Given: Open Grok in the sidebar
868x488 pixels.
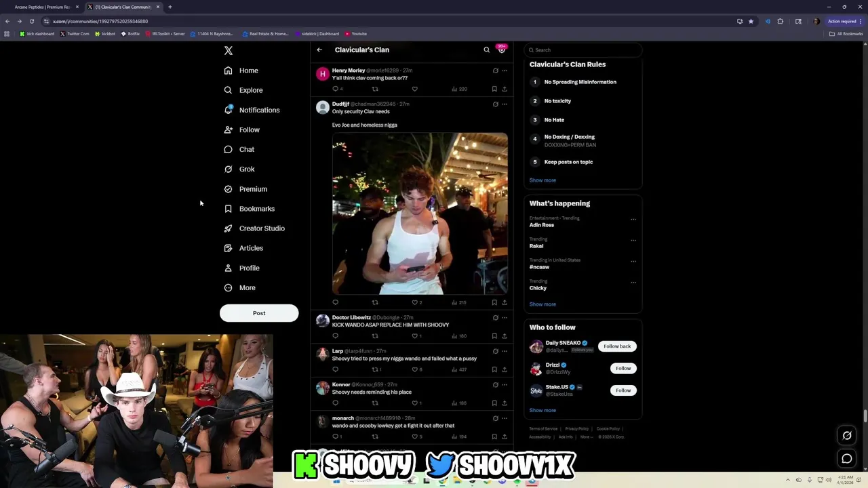Looking at the screenshot, I should click(x=239, y=169).
